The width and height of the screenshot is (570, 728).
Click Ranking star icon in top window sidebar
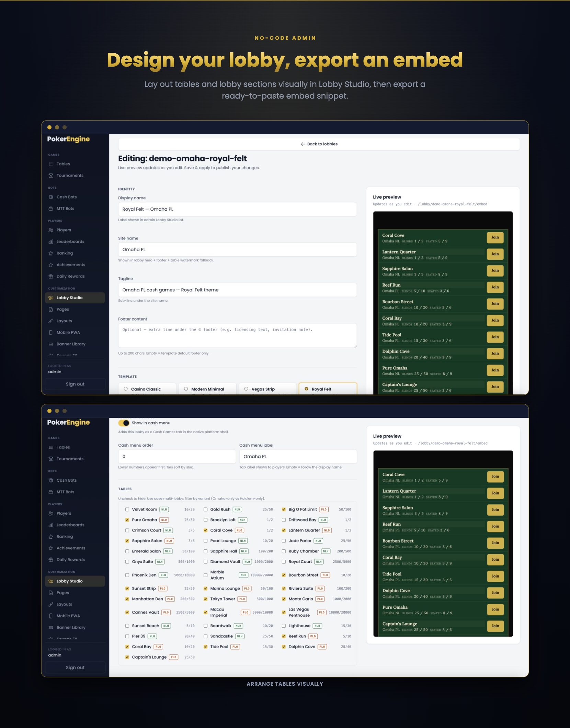click(51, 253)
